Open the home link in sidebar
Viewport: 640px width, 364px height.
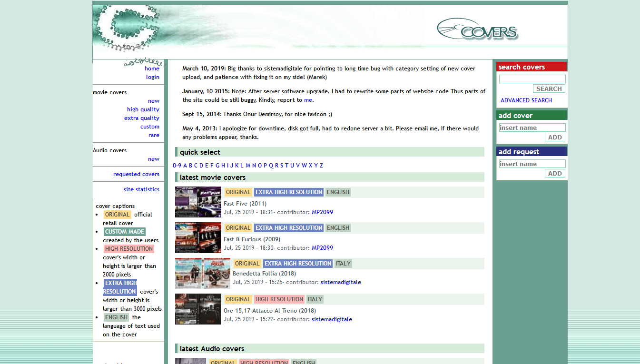pos(152,69)
